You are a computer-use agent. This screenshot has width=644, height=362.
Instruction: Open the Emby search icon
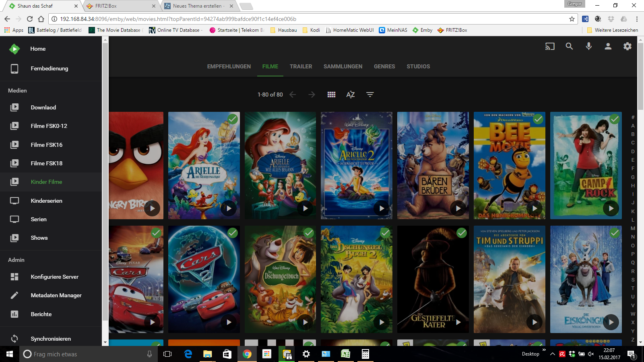coord(569,46)
